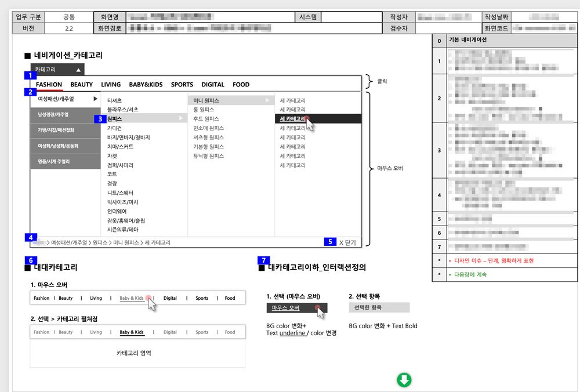Click callout marker 5 beside X 닫기
This screenshot has width=580, height=392.
point(331,241)
